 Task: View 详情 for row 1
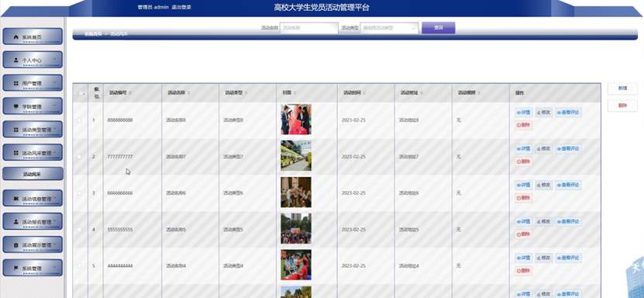pyautogui.click(x=524, y=113)
